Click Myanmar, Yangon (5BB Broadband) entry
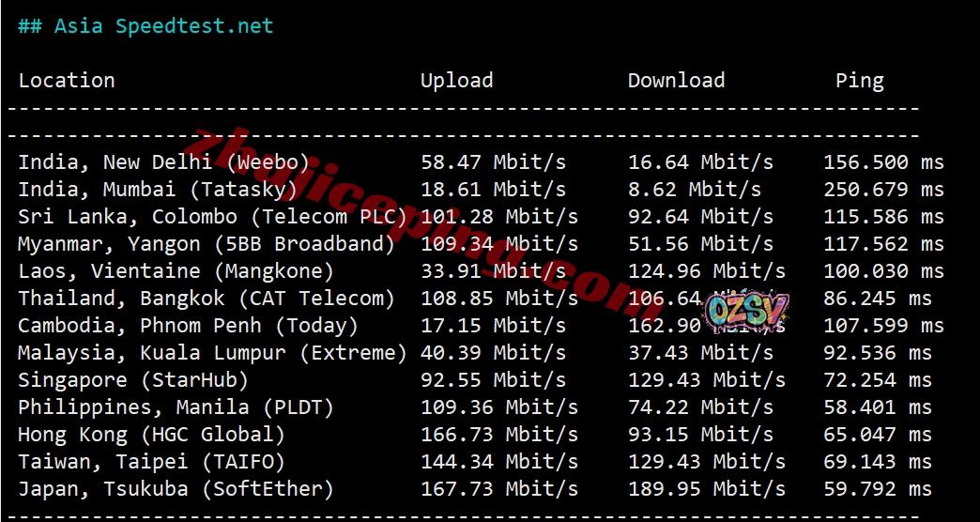The width and height of the screenshot is (980, 522). (x=207, y=244)
